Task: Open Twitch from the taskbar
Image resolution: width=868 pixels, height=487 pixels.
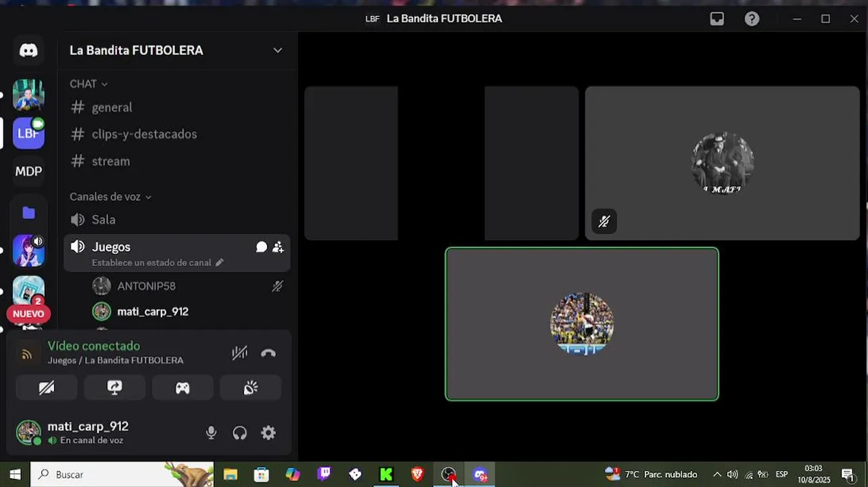Action: [324, 475]
